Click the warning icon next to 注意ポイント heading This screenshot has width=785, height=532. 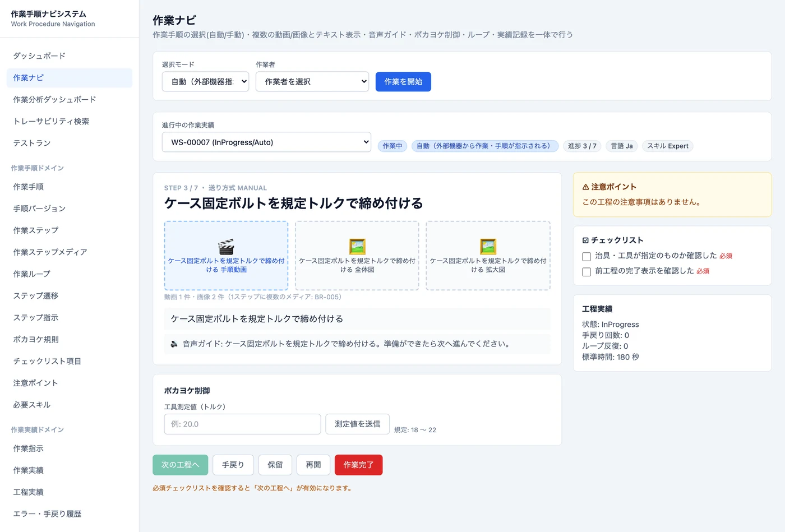(585, 187)
